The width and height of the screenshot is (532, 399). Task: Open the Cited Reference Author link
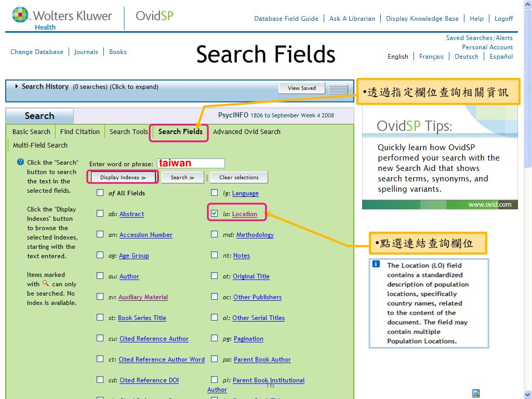(154, 339)
